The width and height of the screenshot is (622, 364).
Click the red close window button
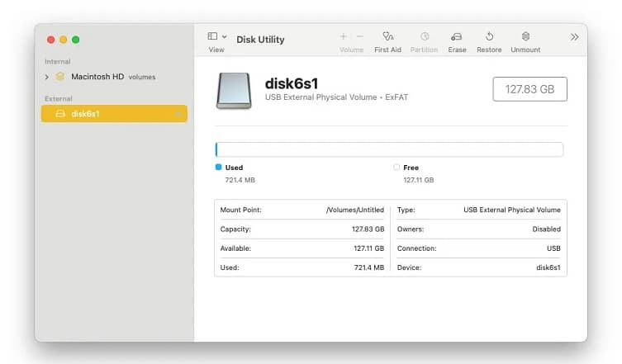[50, 40]
